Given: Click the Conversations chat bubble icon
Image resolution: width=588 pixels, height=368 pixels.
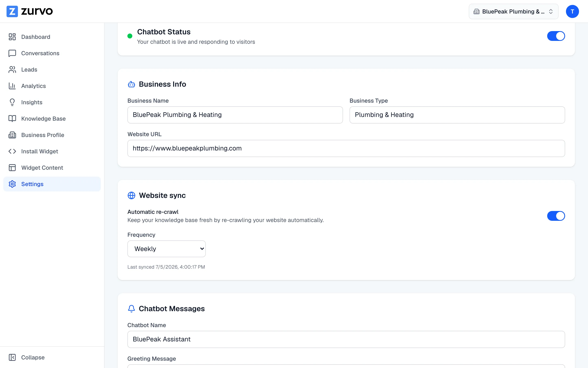Looking at the screenshot, I should coord(12,53).
